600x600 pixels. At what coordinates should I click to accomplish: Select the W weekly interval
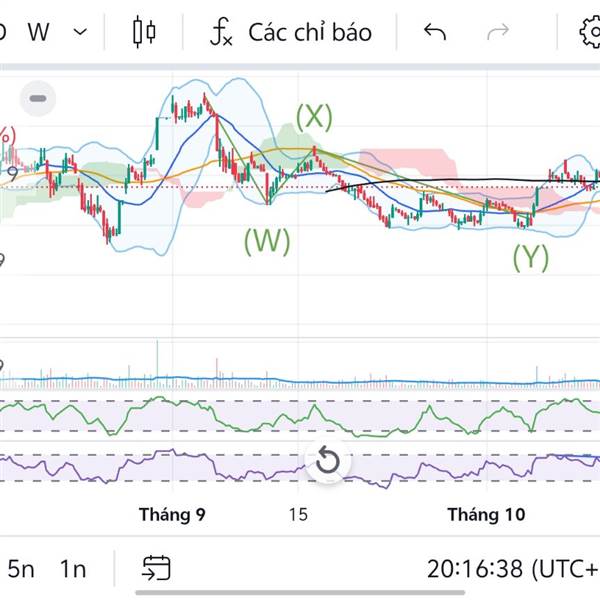[x=38, y=32]
